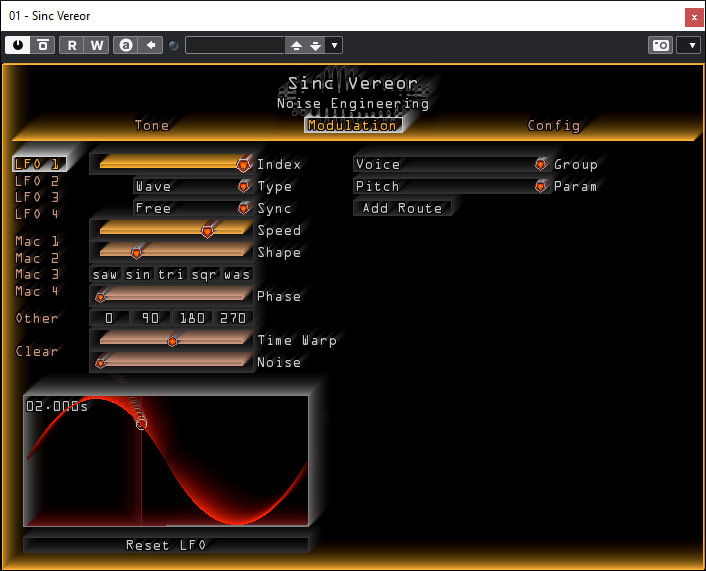Enable Write automation W button
This screenshot has height=571, width=706.
coord(97,45)
